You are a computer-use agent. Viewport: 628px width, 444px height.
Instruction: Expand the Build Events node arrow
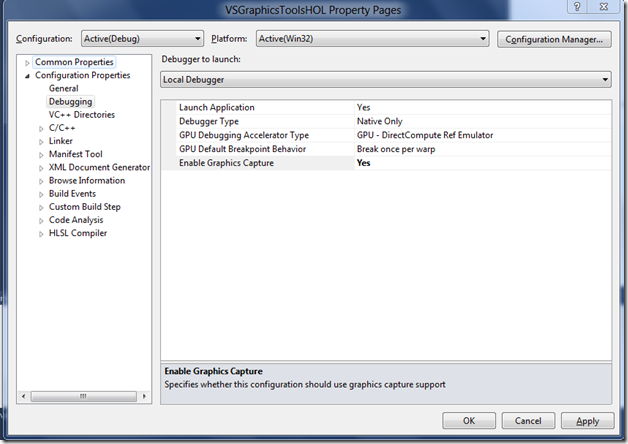[x=41, y=195]
